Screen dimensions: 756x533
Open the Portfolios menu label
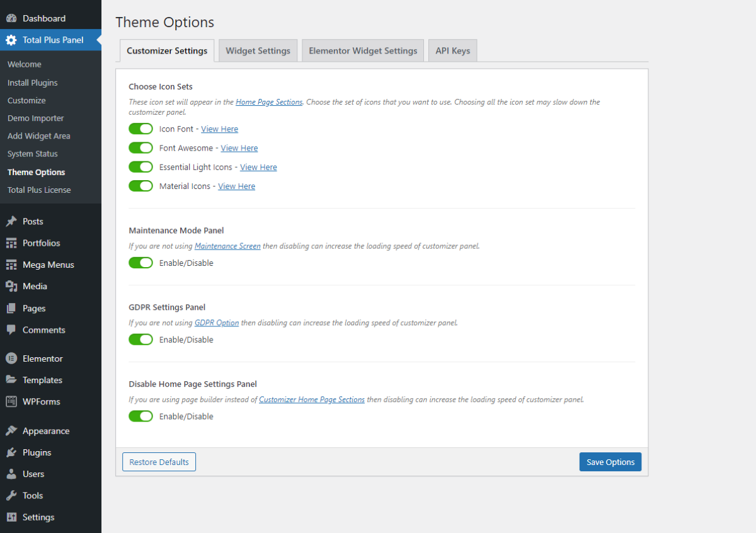tap(42, 243)
